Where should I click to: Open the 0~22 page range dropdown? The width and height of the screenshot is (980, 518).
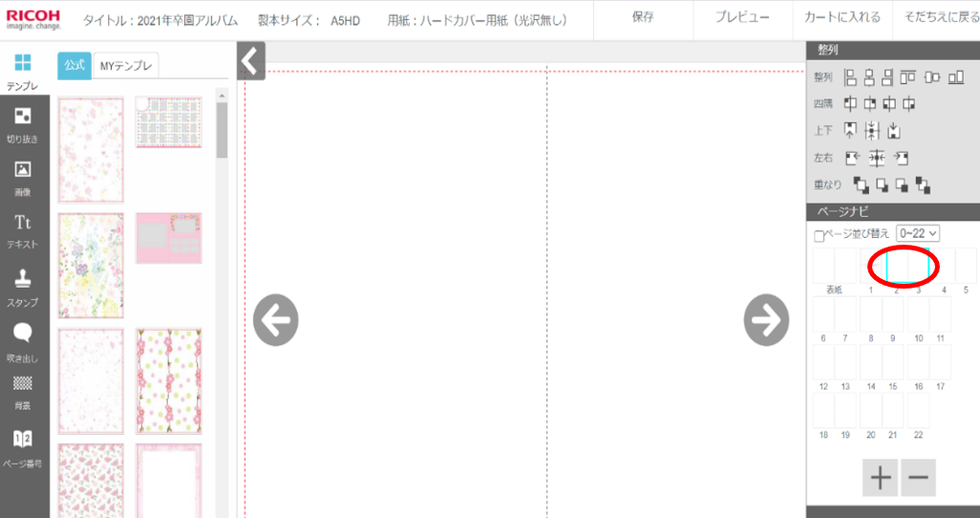tap(919, 233)
